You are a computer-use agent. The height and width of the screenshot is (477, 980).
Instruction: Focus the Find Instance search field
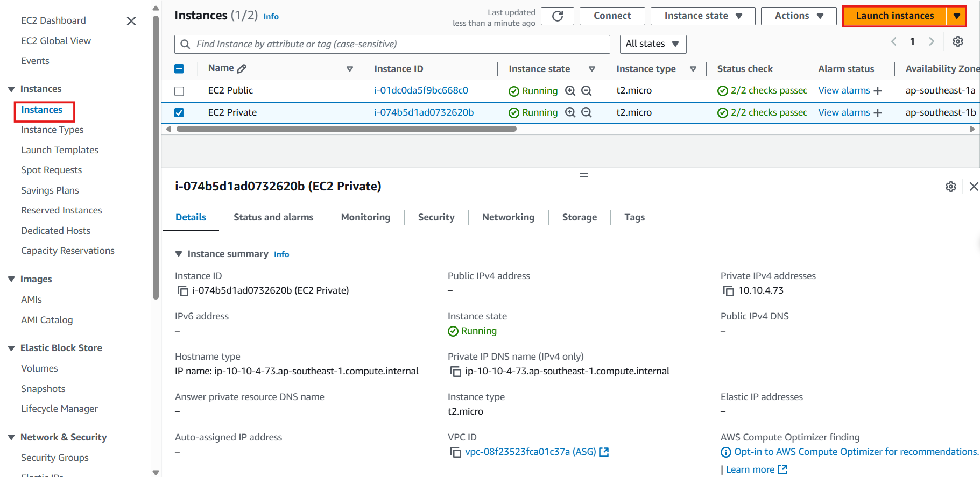[x=392, y=44]
